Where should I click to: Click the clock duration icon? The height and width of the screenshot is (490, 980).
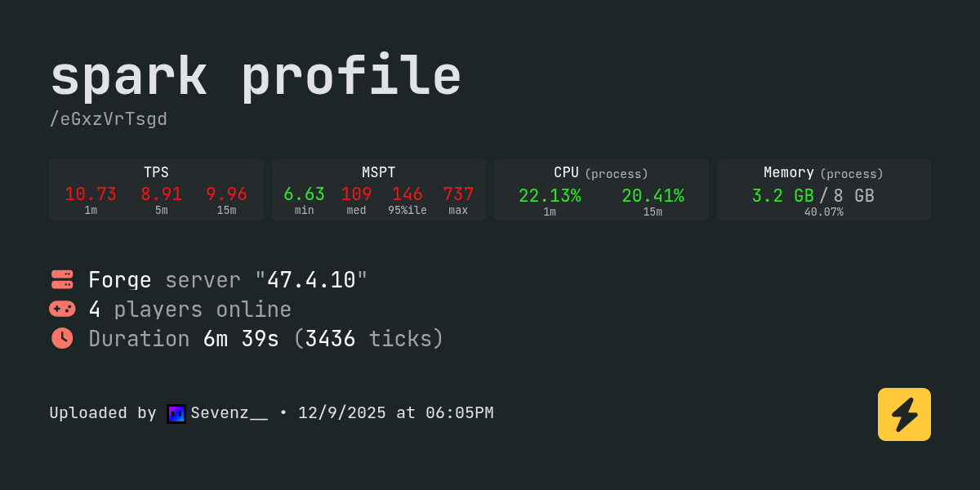(62, 338)
